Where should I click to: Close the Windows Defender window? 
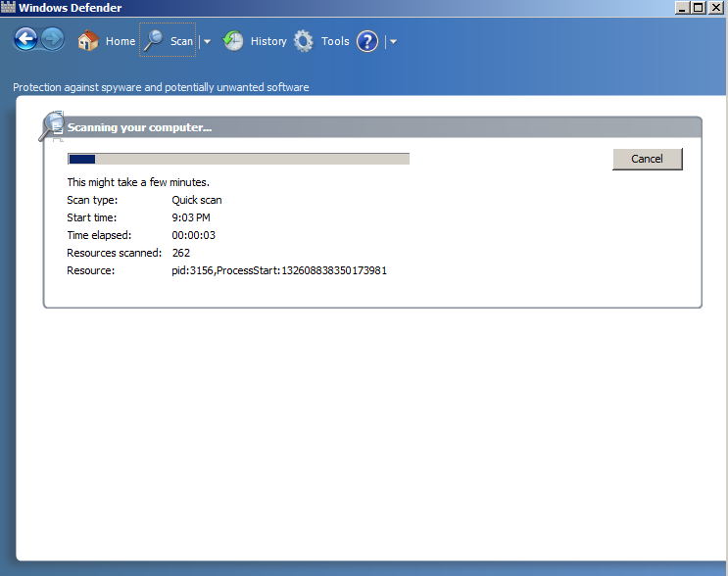point(716,8)
